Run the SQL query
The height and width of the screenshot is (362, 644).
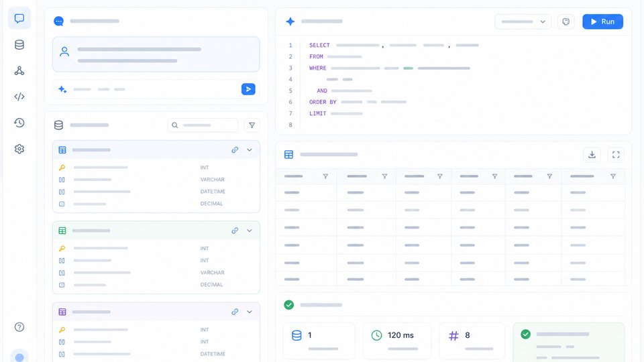pos(602,21)
